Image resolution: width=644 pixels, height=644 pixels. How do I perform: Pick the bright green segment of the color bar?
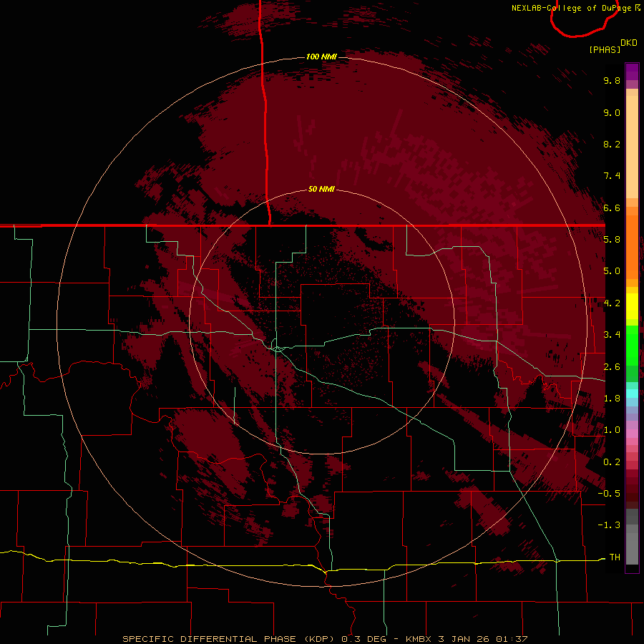click(632, 346)
